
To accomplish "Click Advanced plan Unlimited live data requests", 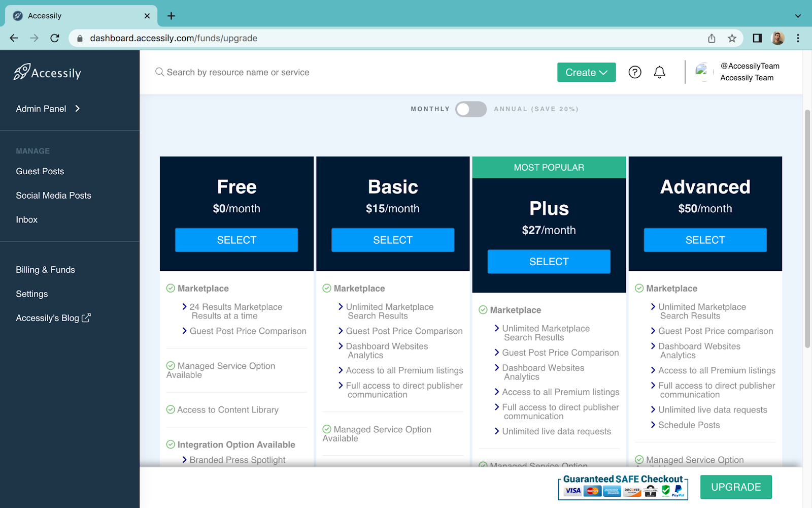I will [x=713, y=409].
